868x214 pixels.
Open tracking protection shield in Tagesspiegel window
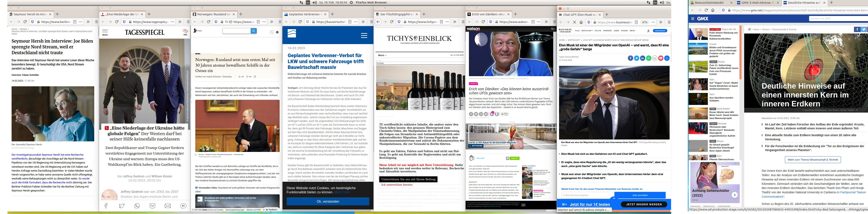124,22
